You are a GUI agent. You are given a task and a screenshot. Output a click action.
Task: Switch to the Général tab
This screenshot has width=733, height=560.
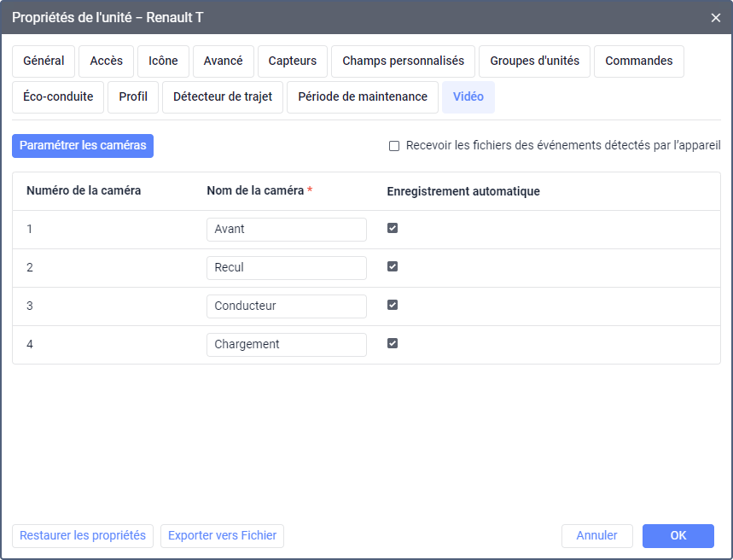coord(44,61)
